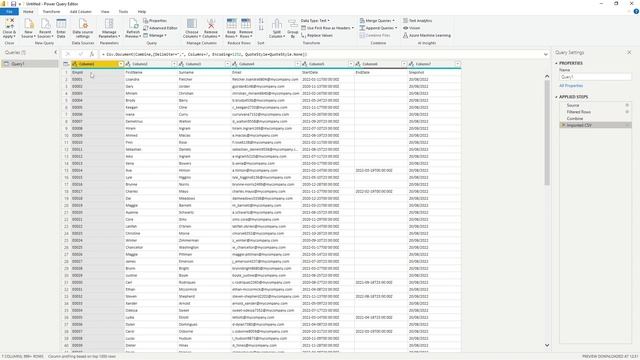Switch to the Add Column tab
The width and height of the screenshot is (640, 360).
[81, 12]
